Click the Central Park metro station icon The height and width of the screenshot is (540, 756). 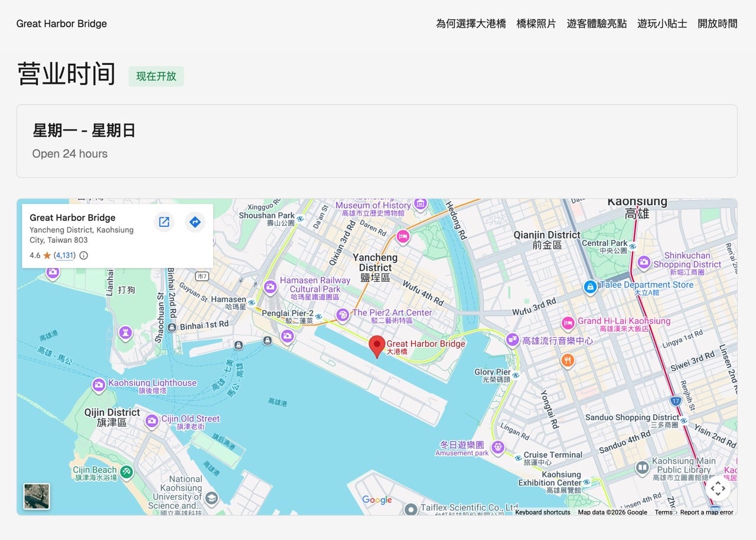633,246
